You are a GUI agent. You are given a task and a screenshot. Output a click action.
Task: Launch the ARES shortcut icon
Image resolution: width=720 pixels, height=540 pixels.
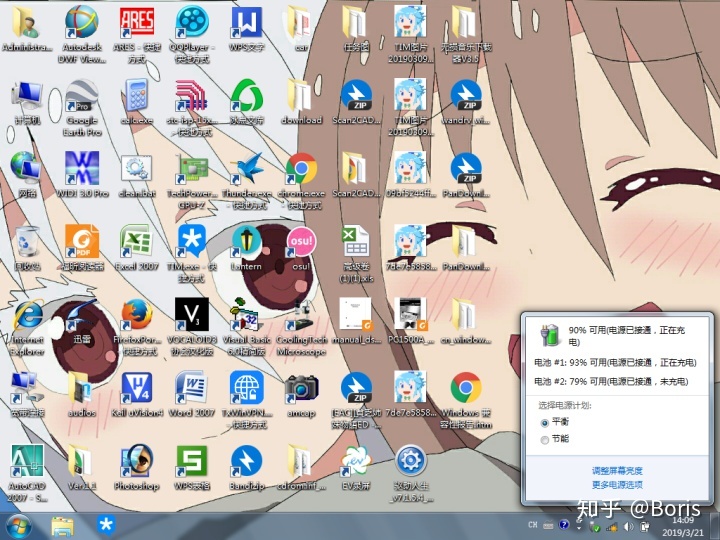(136, 22)
